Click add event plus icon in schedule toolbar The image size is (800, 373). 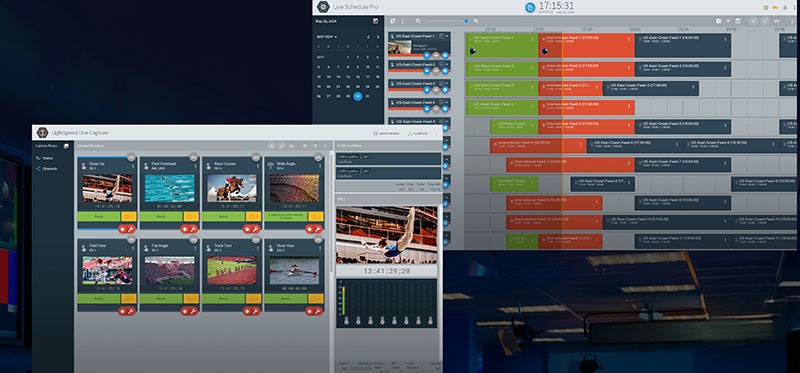[x=718, y=21]
